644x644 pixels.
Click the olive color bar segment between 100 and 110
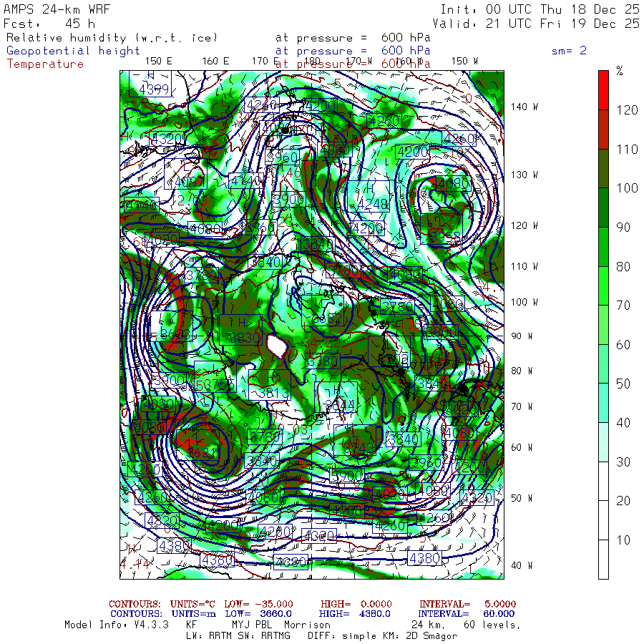pyautogui.click(x=603, y=168)
